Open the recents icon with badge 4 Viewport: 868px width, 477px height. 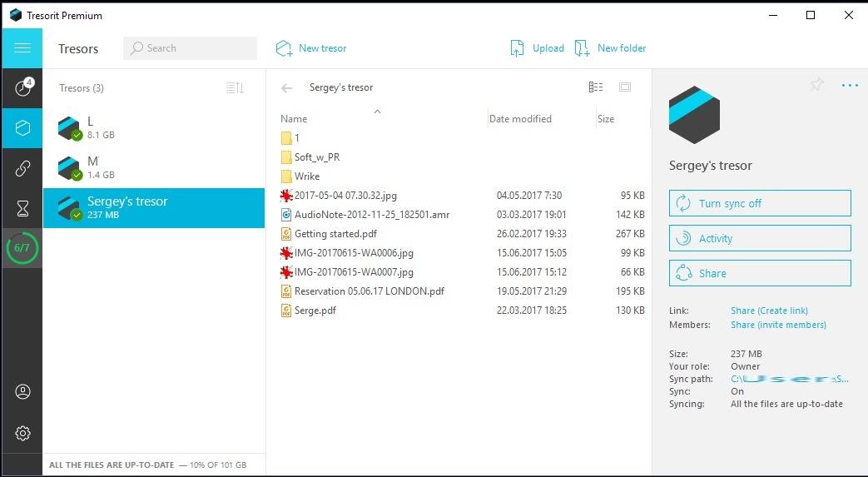tap(22, 87)
